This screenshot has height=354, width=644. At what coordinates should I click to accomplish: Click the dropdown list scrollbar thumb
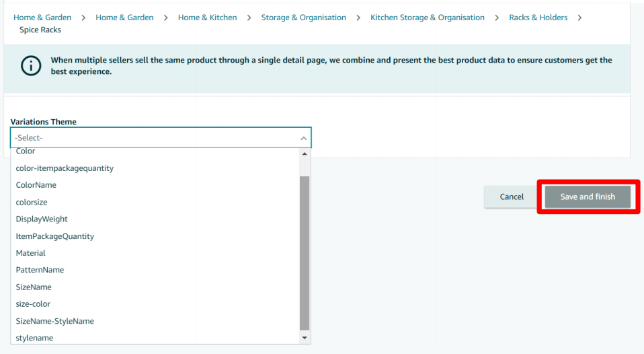pyautogui.click(x=305, y=252)
